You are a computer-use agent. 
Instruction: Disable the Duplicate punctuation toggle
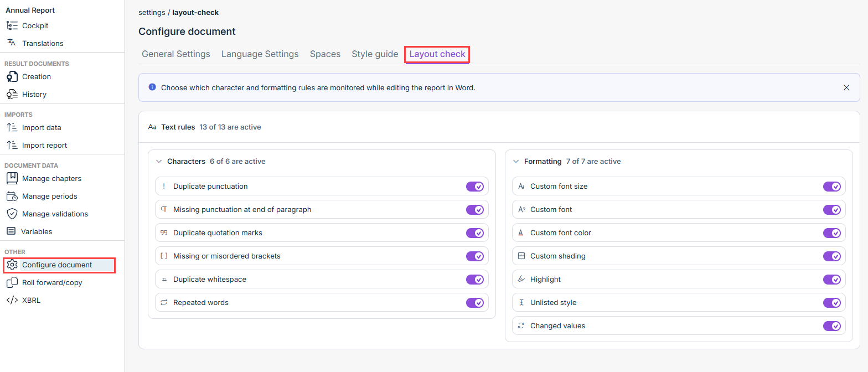point(475,187)
